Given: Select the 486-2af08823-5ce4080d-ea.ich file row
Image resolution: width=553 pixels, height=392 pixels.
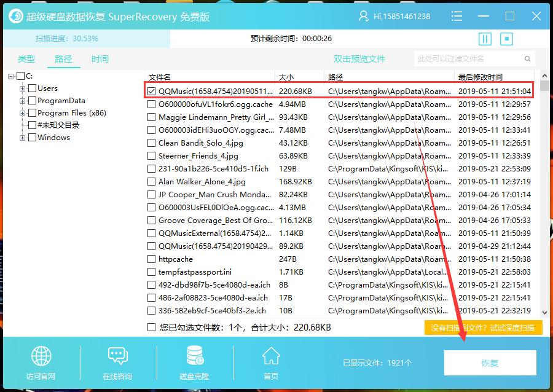Looking at the screenshot, I should coord(339,298).
